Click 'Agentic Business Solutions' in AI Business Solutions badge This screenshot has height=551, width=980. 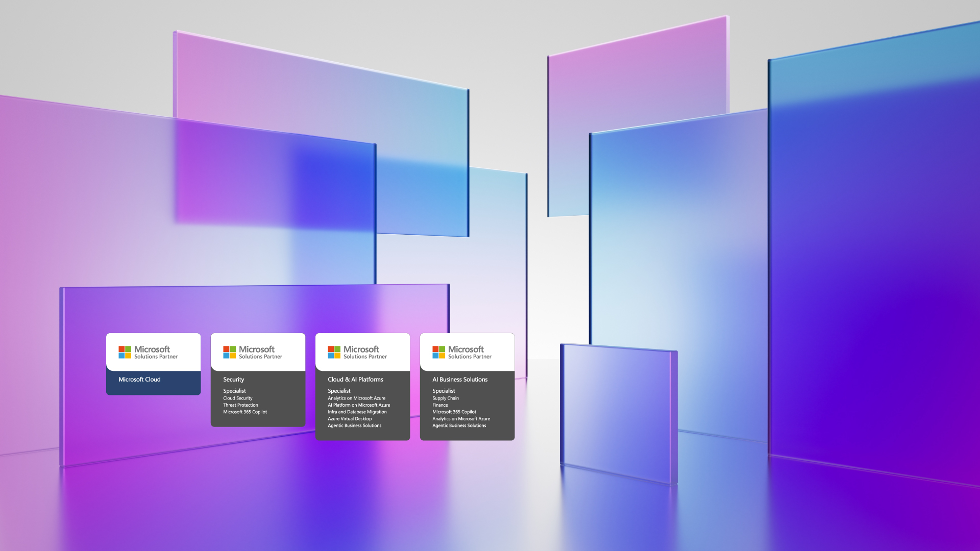[x=459, y=425]
